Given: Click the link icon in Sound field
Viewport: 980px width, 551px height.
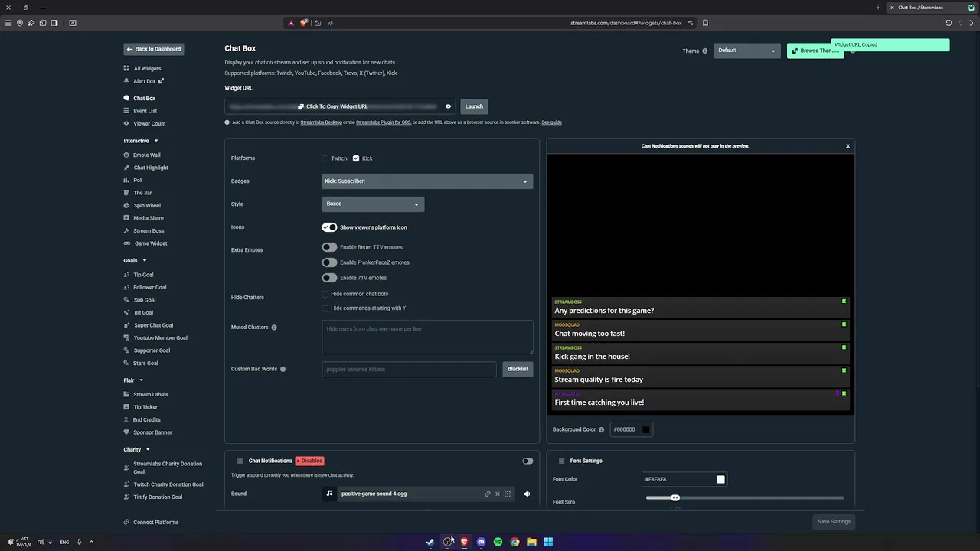Looking at the screenshot, I should [x=487, y=494].
